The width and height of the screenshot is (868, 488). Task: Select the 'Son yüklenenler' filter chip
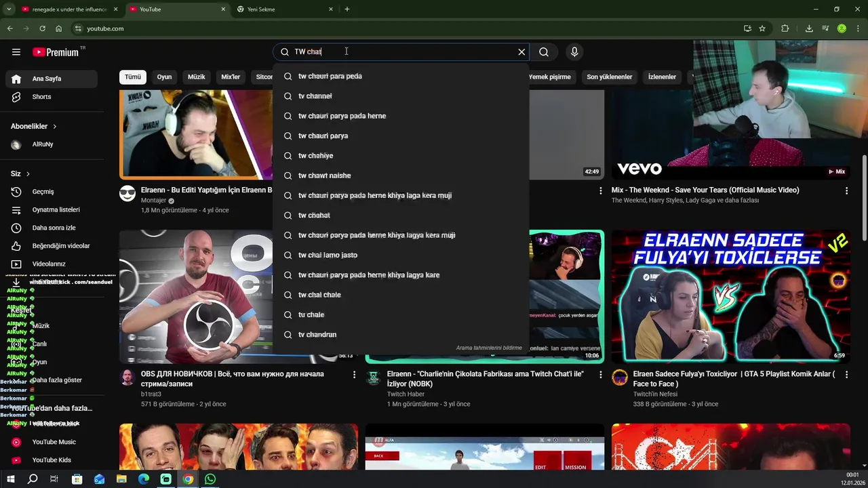[x=610, y=77]
